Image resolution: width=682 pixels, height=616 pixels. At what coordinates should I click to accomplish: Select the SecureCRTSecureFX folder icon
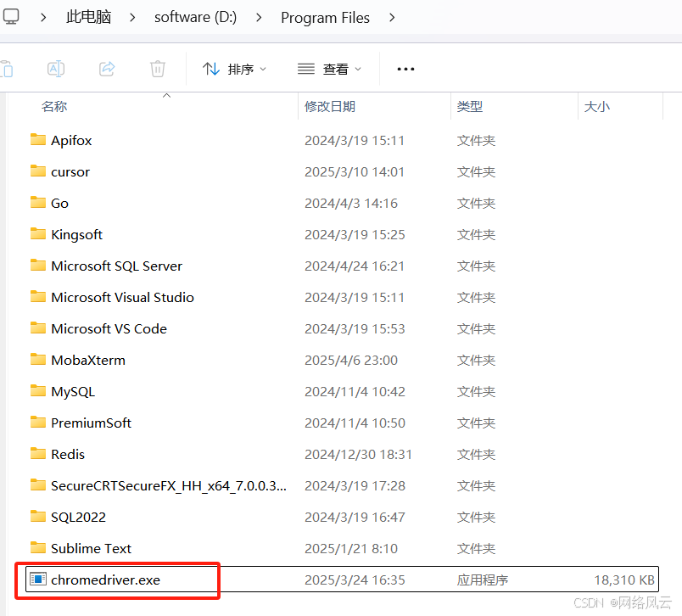38,484
